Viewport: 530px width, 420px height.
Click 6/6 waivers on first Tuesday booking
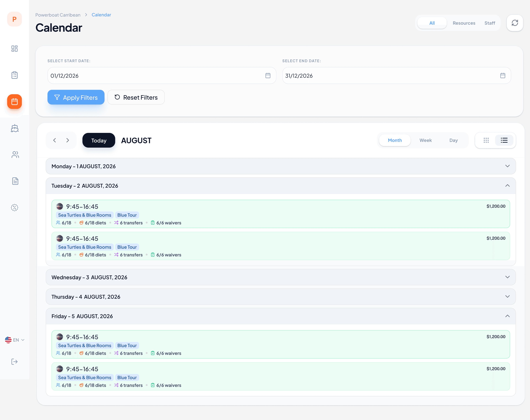[x=166, y=223]
